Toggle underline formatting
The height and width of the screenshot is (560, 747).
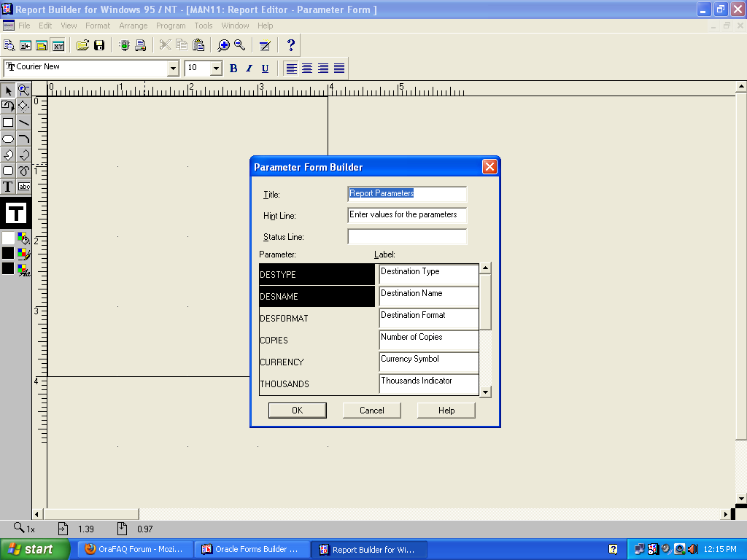[x=265, y=69]
